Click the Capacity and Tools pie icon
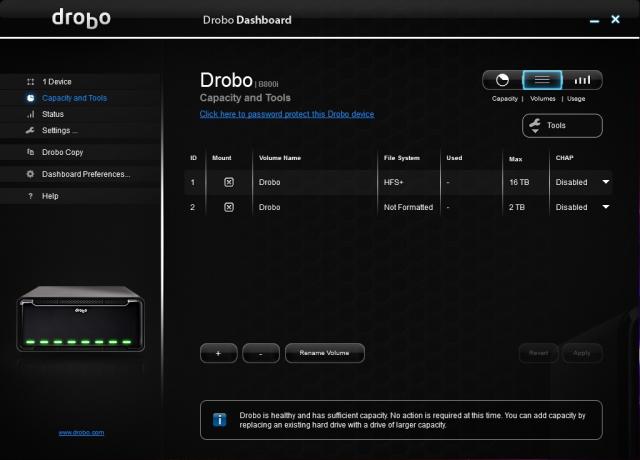The image size is (640, 460). [x=30, y=98]
